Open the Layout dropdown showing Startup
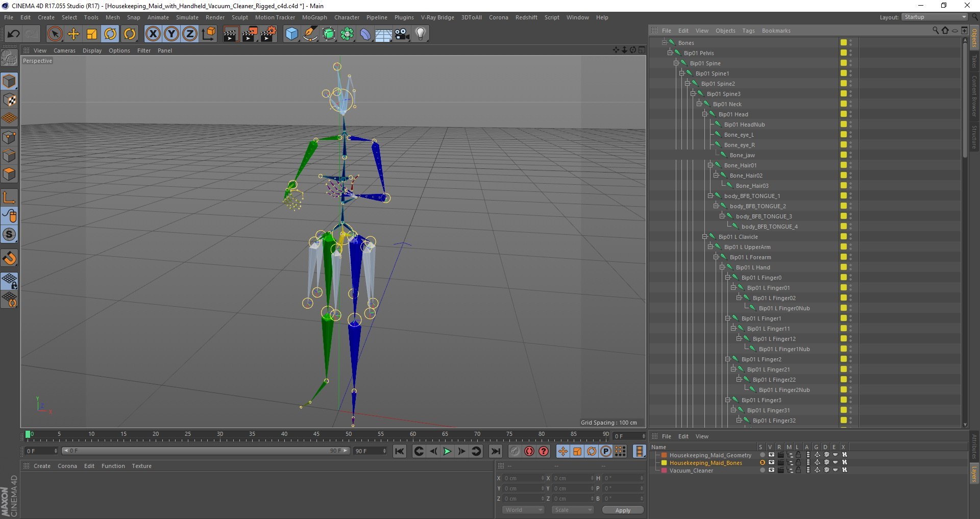 [935, 17]
